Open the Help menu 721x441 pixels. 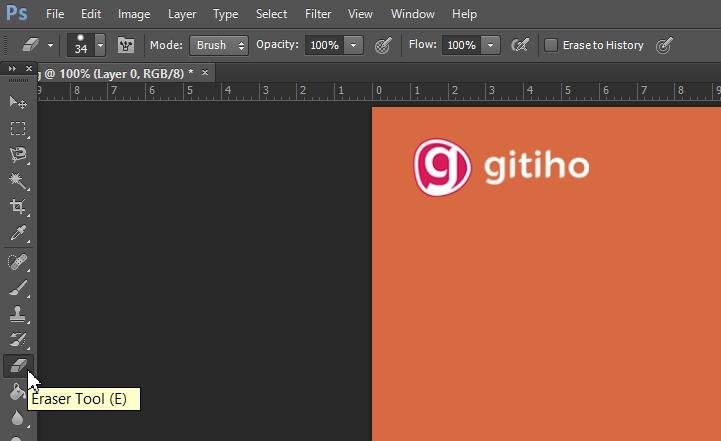tap(464, 14)
